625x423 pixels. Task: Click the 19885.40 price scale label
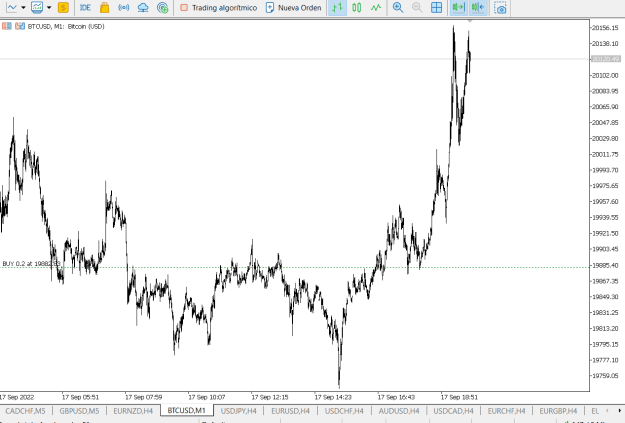tap(605, 265)
